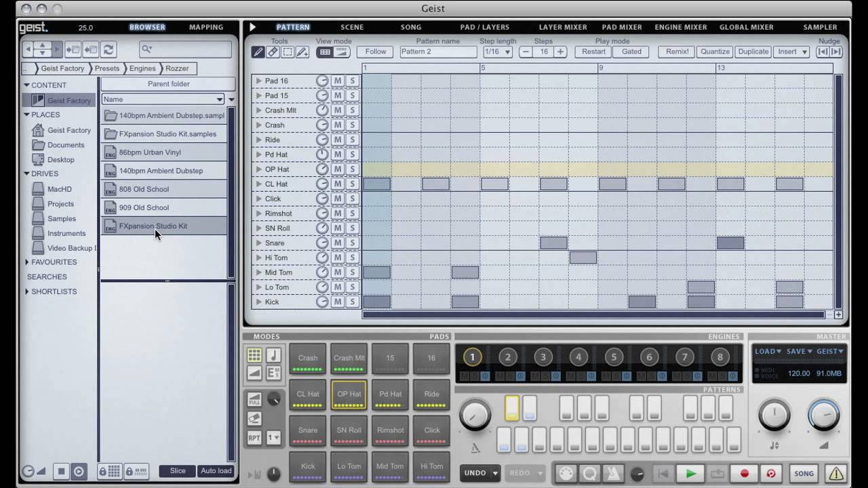Switch to the SCENE tab
Image resolution: width=868 pixels, height=488 pixels.
[x=352, y=27]
